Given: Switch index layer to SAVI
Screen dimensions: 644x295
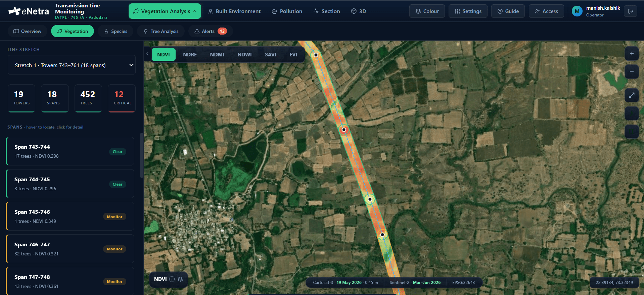Looking at the screenshot, I should point(271,54).
